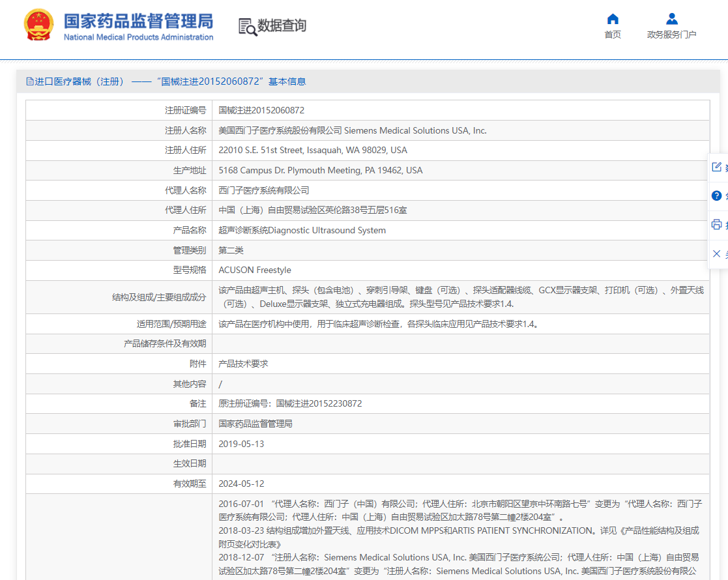Screen dimensions: 728x580
Task: Open the 政务服务门户 navigation label
Action: (x=672, y=35)
